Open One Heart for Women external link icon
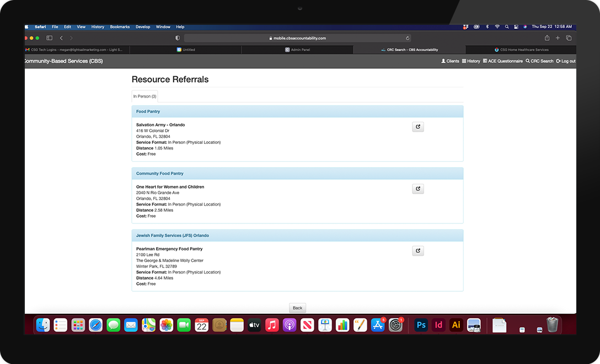 click(418, 189)
